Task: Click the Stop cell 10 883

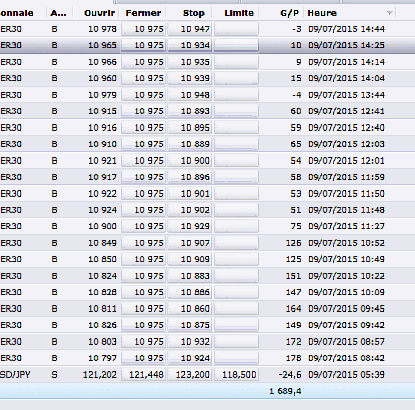Action: tap(190, 276)
